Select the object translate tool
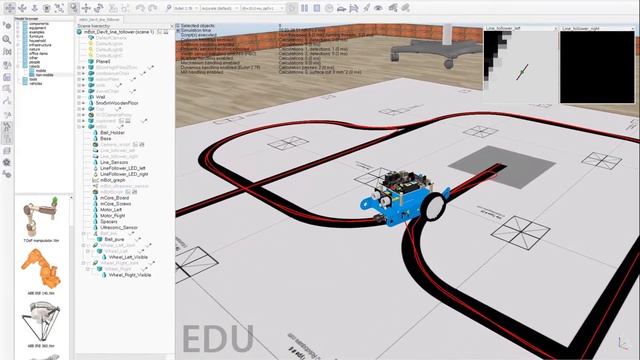The width and height of the screenshot is (640, 360). pos(86,8)
